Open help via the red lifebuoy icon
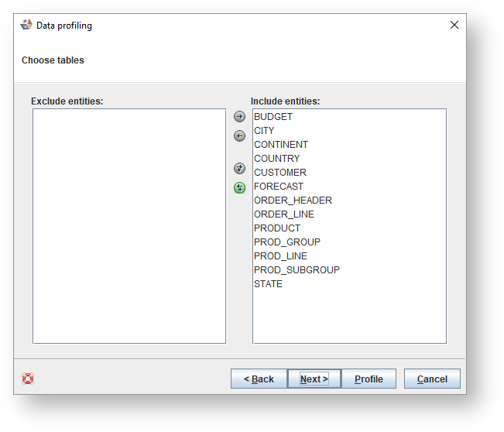 coord(28,379)
